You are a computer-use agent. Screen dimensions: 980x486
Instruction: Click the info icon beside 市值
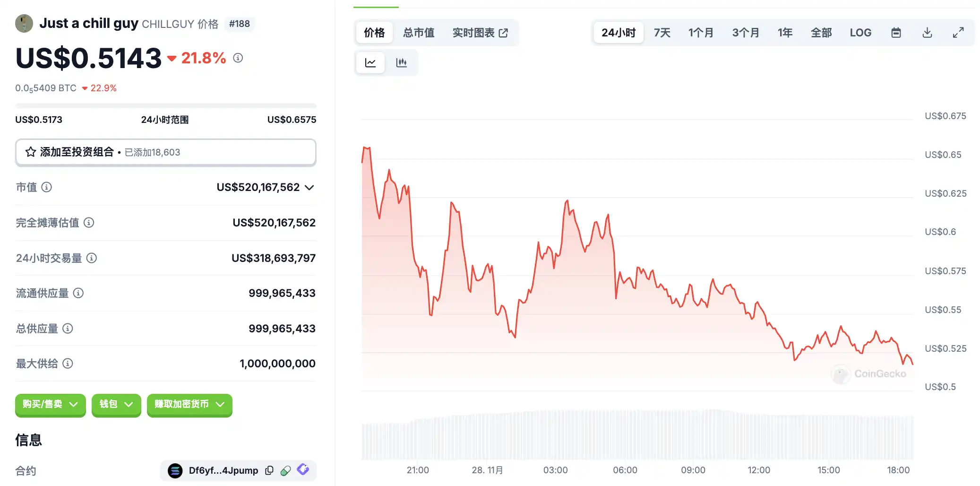(46, 187)
